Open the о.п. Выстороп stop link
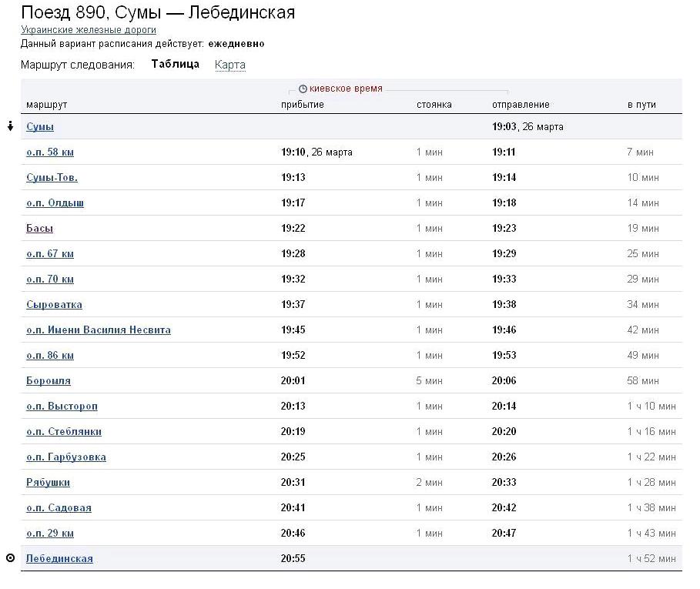Viewport: 700px width, 589px height. coord(62,407)
